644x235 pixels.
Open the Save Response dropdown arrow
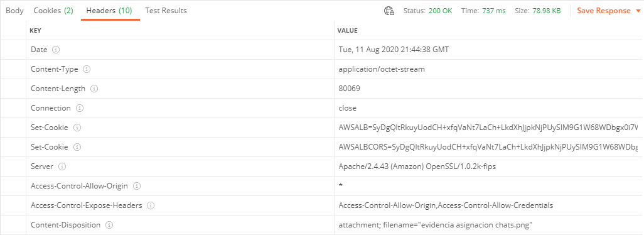(x=638, y=11)
